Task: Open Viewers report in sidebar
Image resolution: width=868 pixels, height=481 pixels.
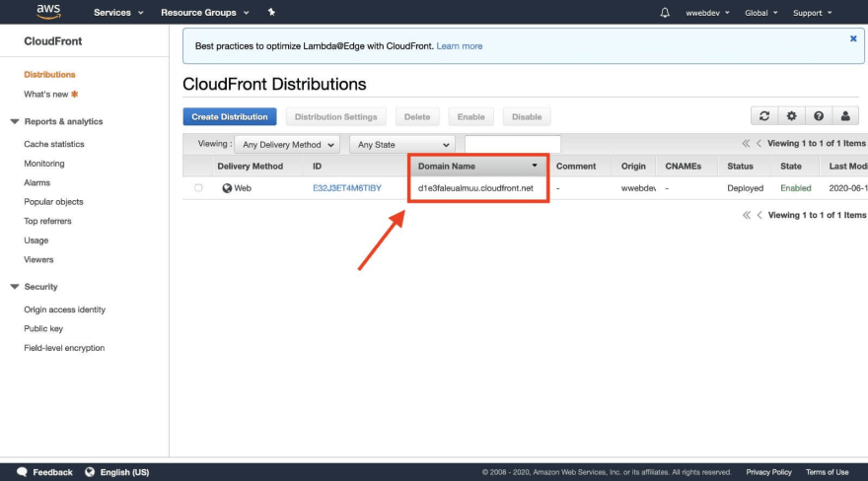Action: 38,260
